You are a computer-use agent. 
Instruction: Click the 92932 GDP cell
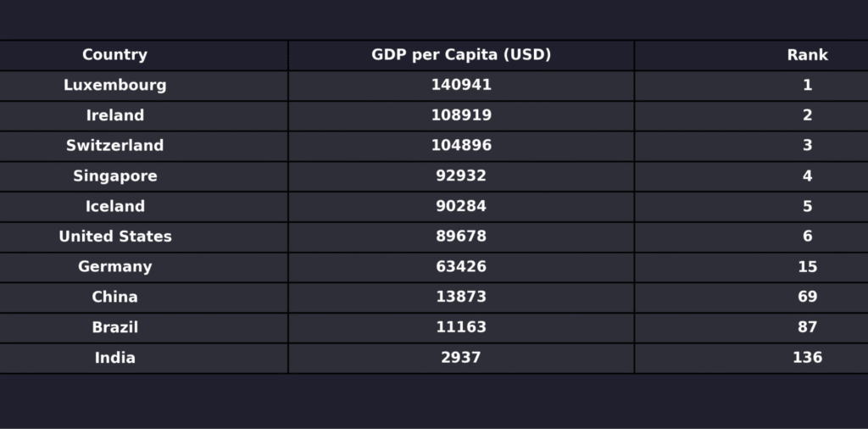coord(461,176)
